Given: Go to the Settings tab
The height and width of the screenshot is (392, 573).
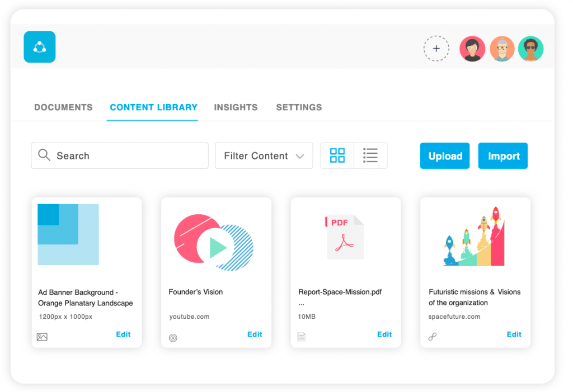Looking at the screenshot, I should pos(299,107).
